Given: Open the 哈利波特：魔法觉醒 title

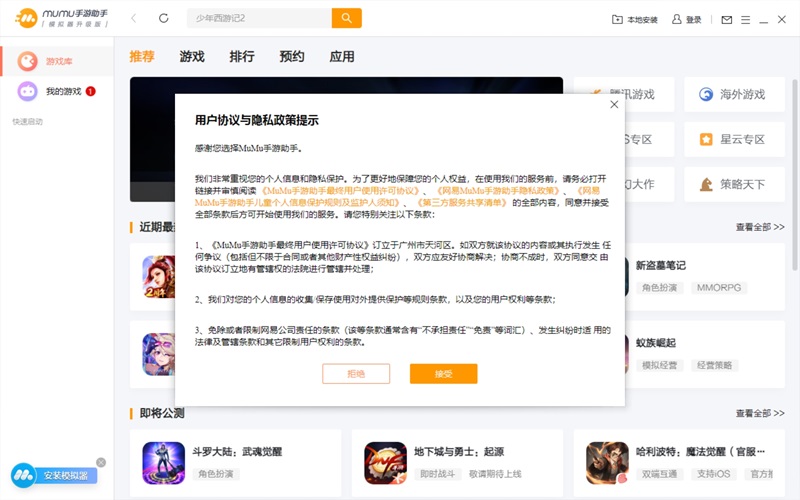Looking at the screenshot, I should 700,452.
